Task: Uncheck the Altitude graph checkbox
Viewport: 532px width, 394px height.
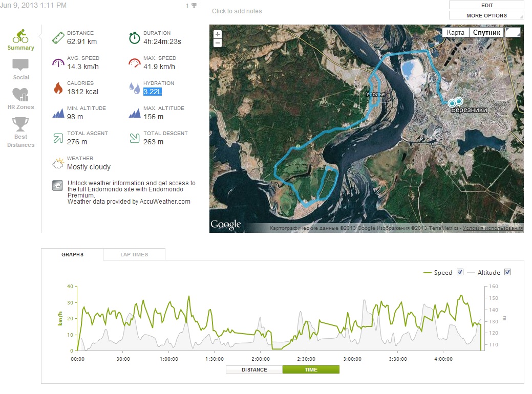Action: tap(507, 272)
